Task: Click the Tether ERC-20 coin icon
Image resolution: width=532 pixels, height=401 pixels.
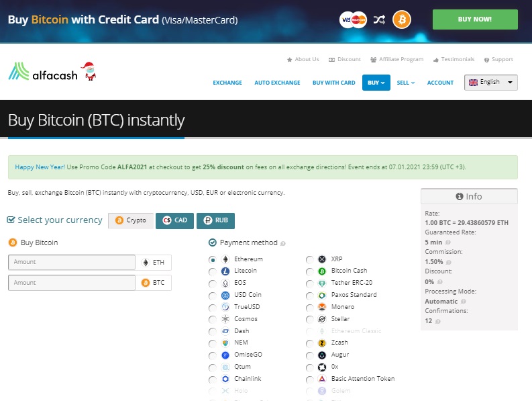Action: pyautogui.click(x=322, y=283)
